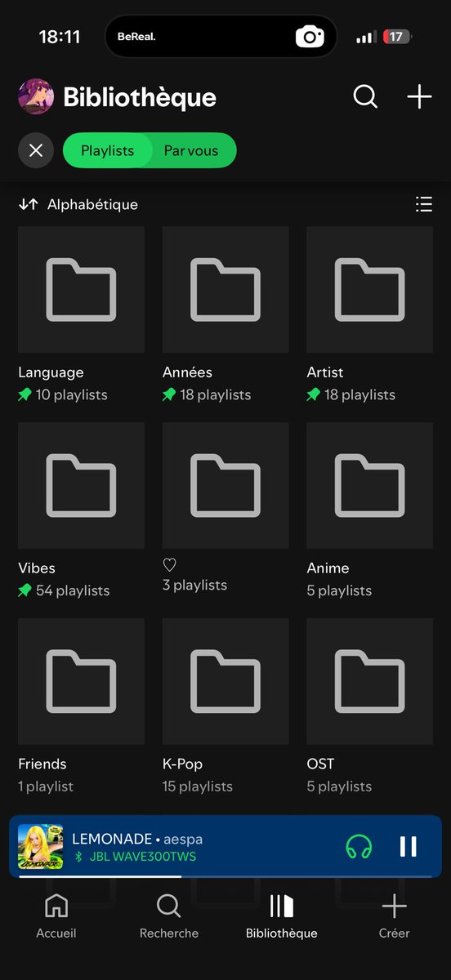Tap the battery indicator in status bar
This screenshot has height=980, width=451.
tap(399, 37)
